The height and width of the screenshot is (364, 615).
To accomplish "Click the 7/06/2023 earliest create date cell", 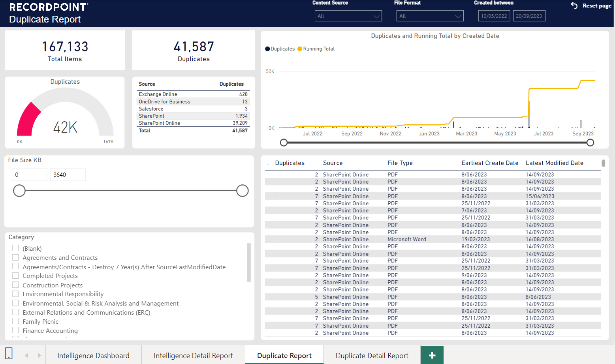I will click(474, 210).
